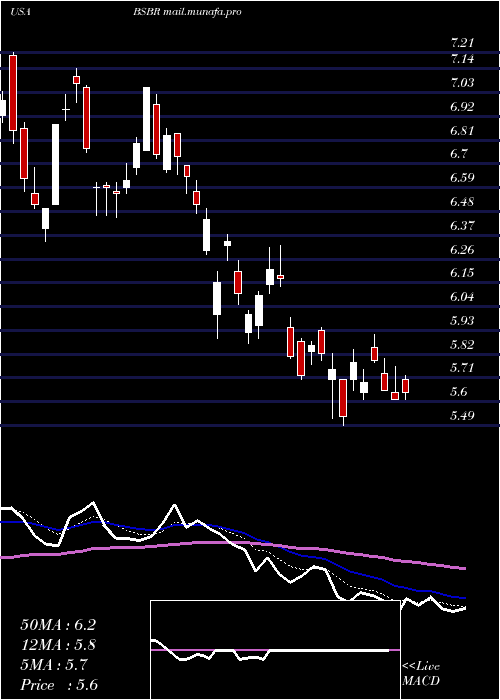
Task: Click the 7.03 price axis label
Action: click(x=462, y=83)
